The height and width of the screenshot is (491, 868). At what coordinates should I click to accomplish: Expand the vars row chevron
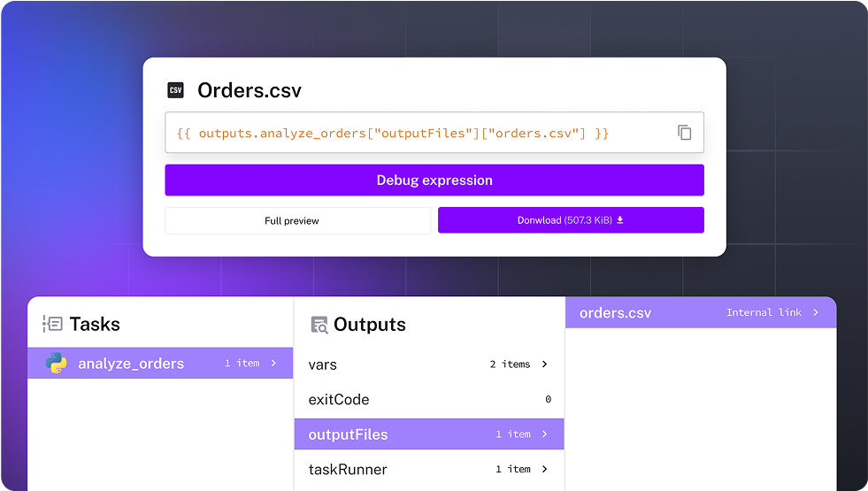(x=545, y=364)
